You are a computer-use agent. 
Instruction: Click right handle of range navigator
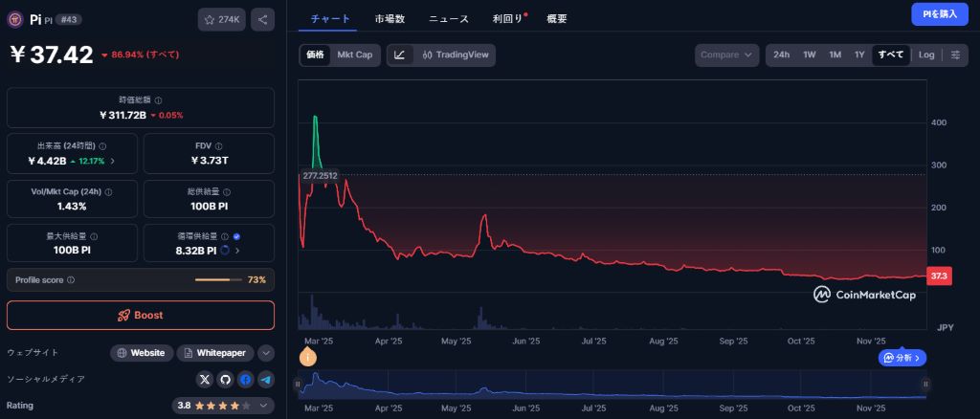point(925,384)
